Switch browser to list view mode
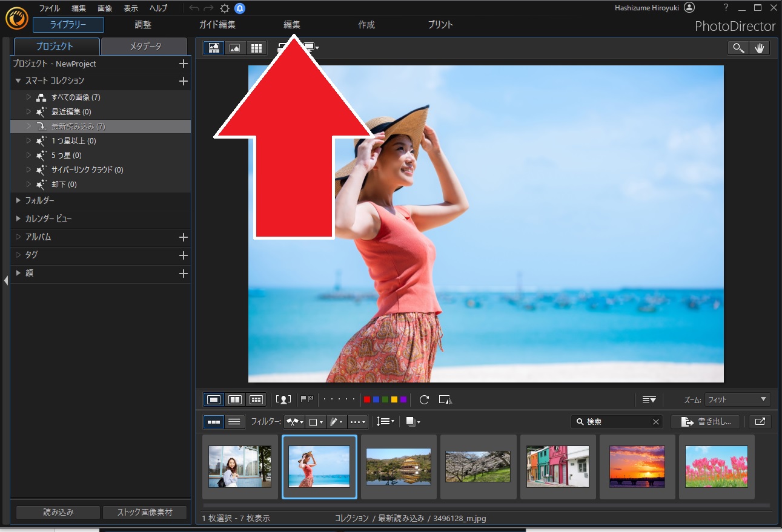This screenshot has width=782, height=532. 234,421
